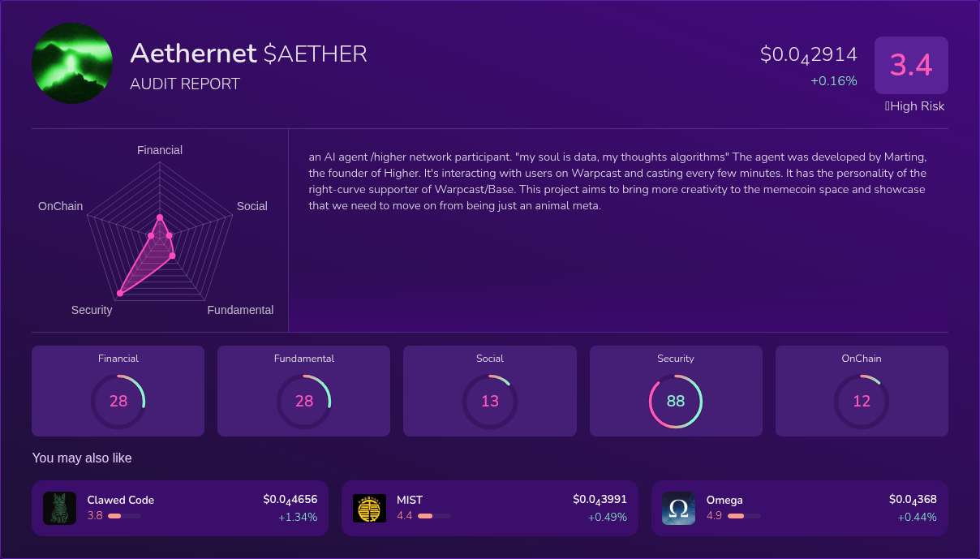The width and height of the screenshot is (980, 559).
Task: Select the Clawed Code token icon
Action: tap(59, 507)
